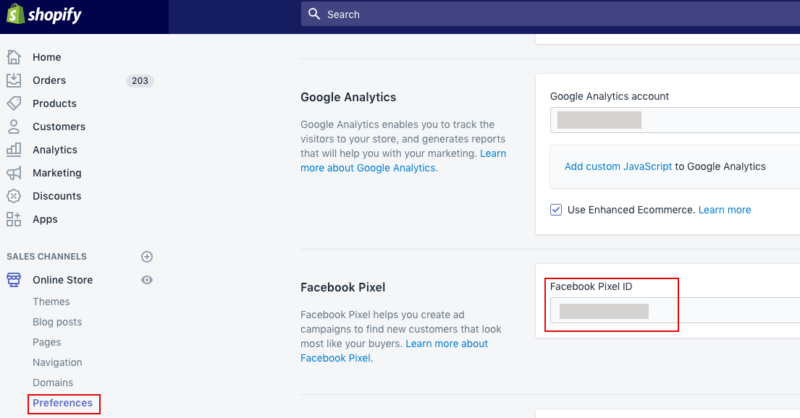
Task: Click the Discounts badge icon
Action: click(14, 196)
